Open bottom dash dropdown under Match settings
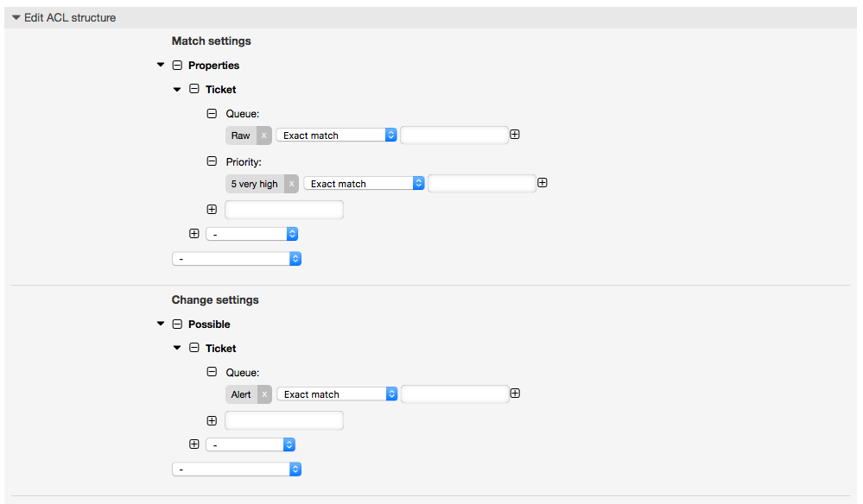Screen dimensions: 863x504 [x=237, y=259]
